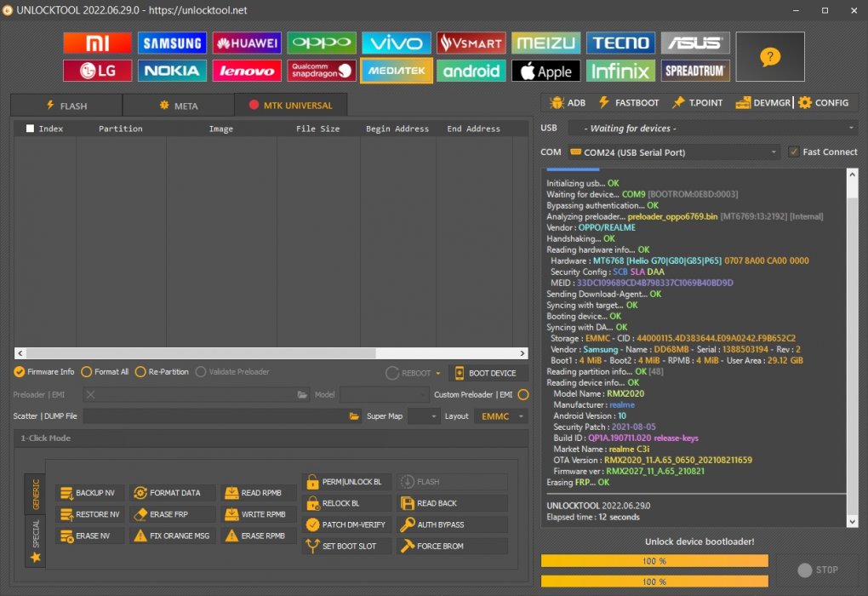Select the MediaTek platform logo
Viewport: 868px width, 596px height.
point(397,71)
